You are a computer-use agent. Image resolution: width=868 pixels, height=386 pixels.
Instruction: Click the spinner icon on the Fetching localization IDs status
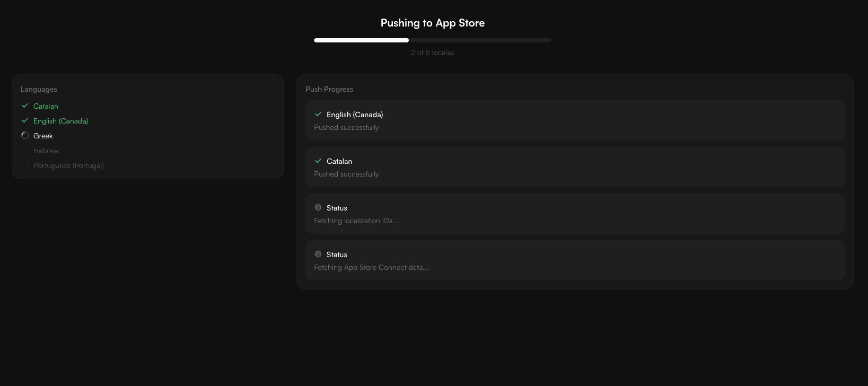[x=318, y=207]
